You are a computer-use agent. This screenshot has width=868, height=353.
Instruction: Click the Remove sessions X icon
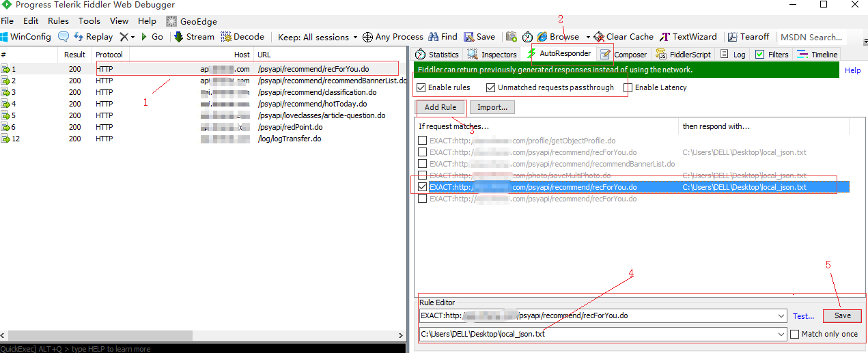124,37
